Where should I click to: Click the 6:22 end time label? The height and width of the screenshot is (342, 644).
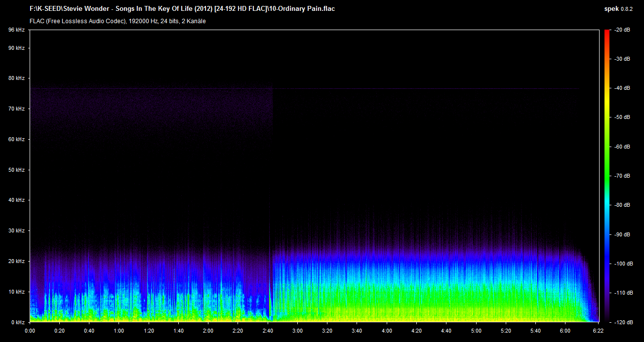(x=598, y=331)
